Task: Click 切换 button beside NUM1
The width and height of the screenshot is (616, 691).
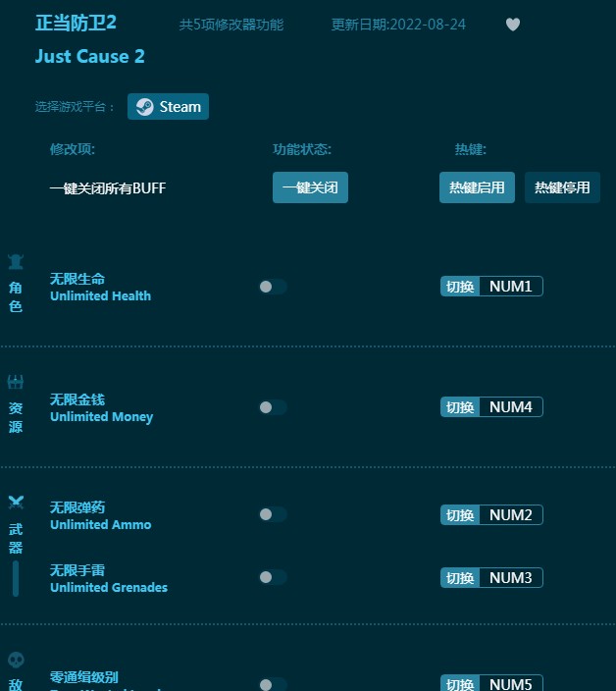Action: tap(460, 287)
